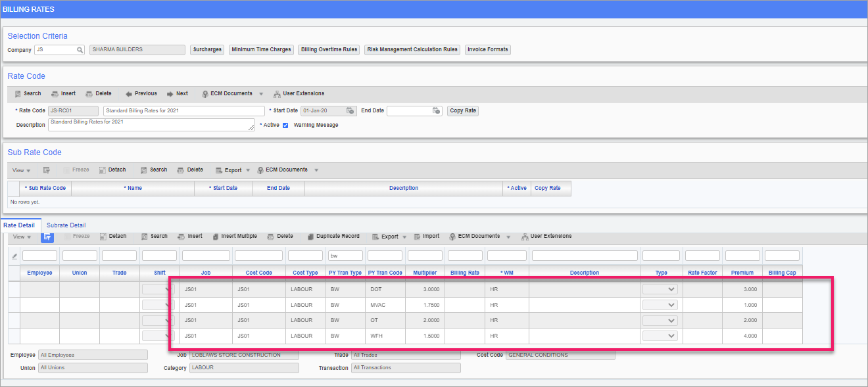Expand Export dropdown arrow in Rate Detail
Viewport: 868px width, 387px height.
coord(404,237)
